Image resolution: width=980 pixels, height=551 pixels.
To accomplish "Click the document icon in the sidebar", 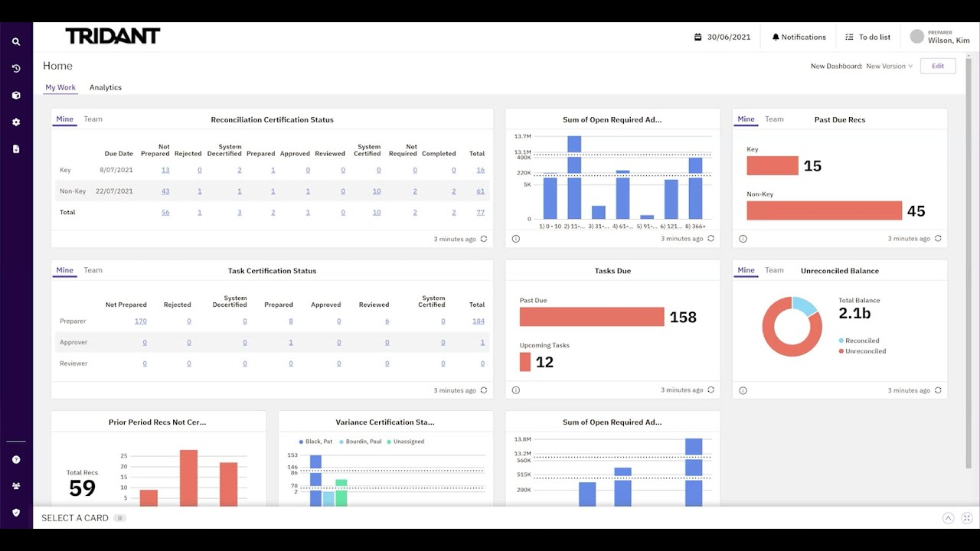I will pos(15,148).
